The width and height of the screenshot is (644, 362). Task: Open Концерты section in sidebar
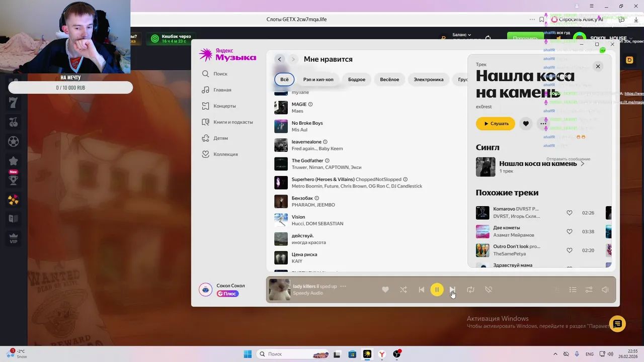click(219, 106)
